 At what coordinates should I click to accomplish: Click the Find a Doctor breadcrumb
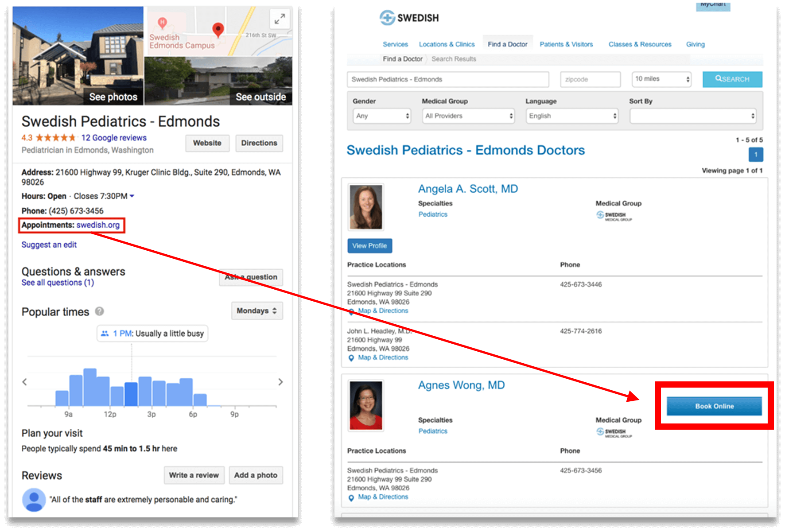tap(403, 59)
